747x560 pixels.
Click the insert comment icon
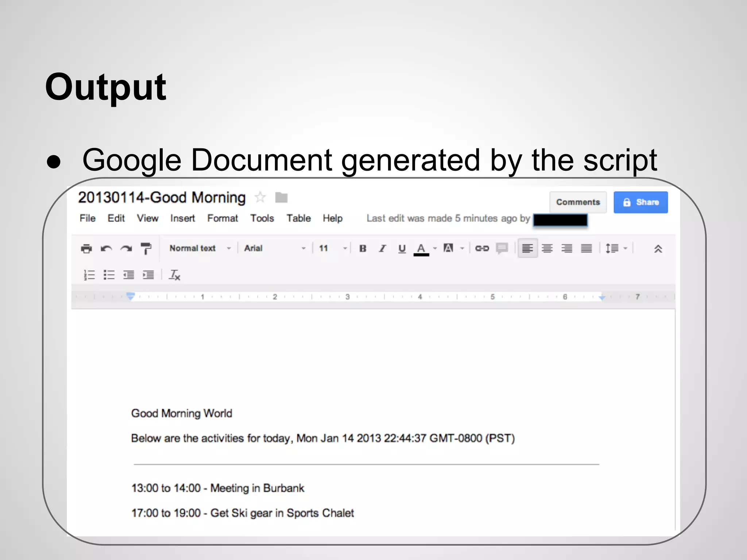pyautogui.click(x=502, y=249)
